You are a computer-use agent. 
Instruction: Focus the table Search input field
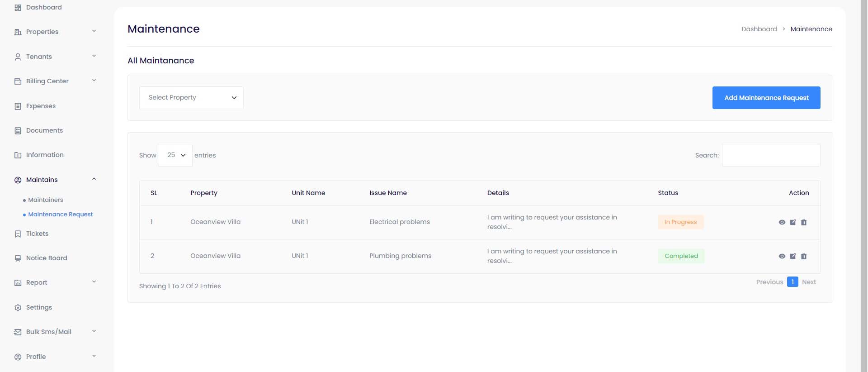click(x=771, y=155)
